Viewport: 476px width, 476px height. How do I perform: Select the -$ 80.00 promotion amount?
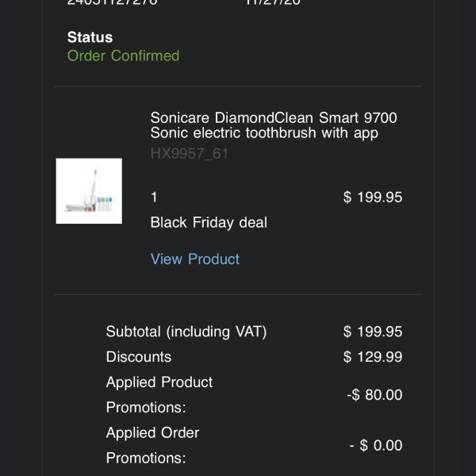374,394
